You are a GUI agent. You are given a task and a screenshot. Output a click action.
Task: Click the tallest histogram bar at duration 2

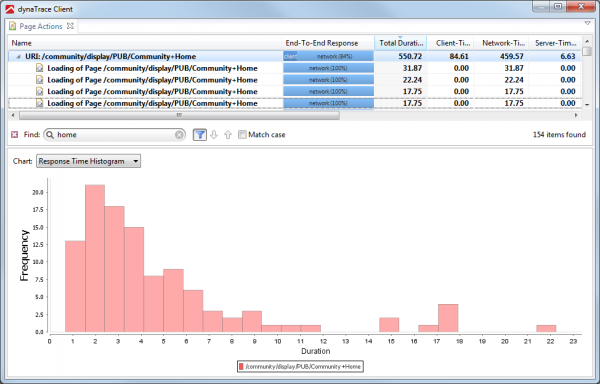(x=95, y=258)
